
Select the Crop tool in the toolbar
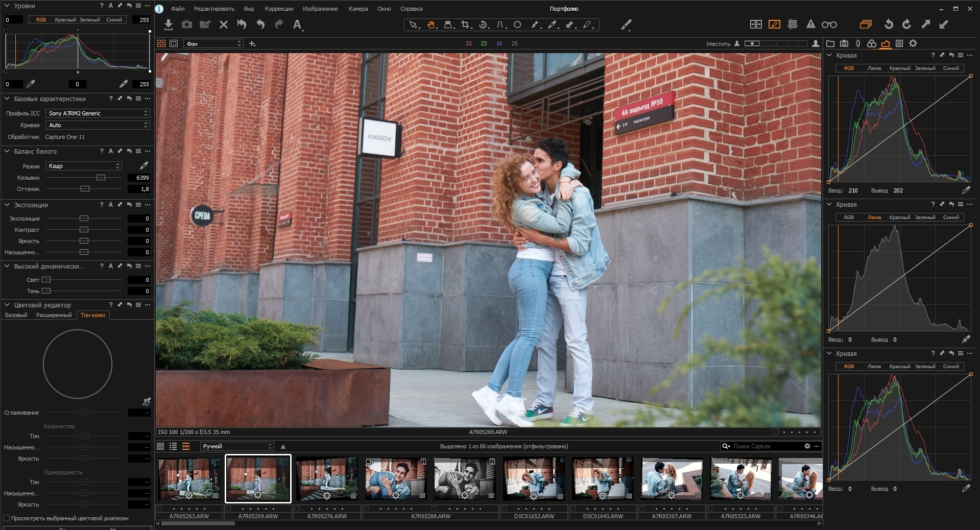(465, 25)
